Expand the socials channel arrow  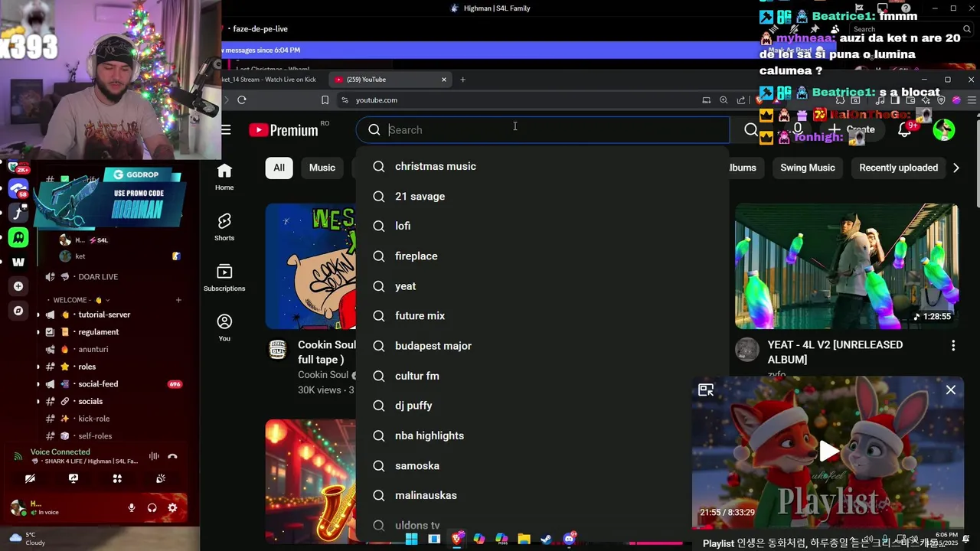pos(38,401)
